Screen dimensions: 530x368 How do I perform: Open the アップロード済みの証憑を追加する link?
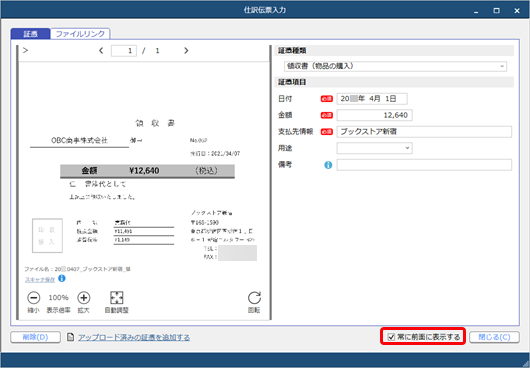point(134,338)
